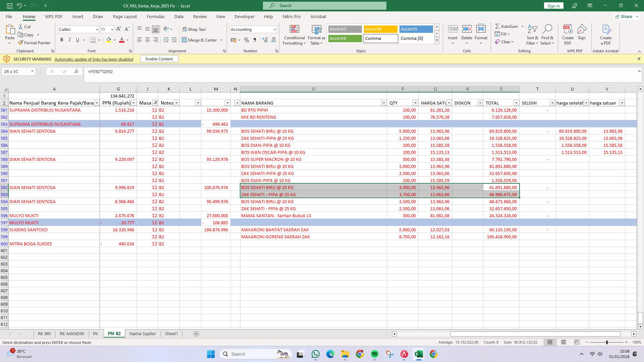Create a PDF with the Create PDF tool
Screen dimensions: 644x362
(x=568, y=35)
